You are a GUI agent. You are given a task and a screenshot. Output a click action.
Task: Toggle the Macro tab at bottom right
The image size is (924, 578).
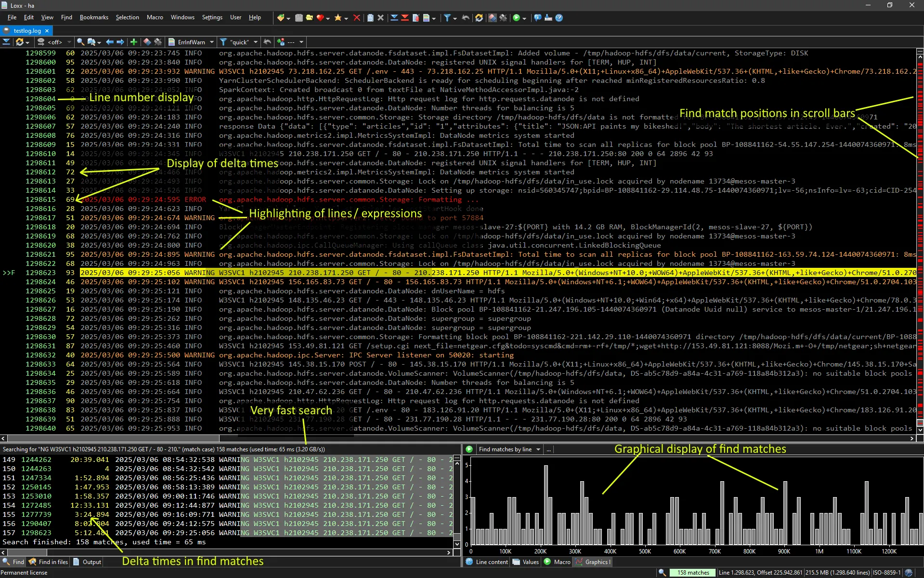click(x=557, y=562)
